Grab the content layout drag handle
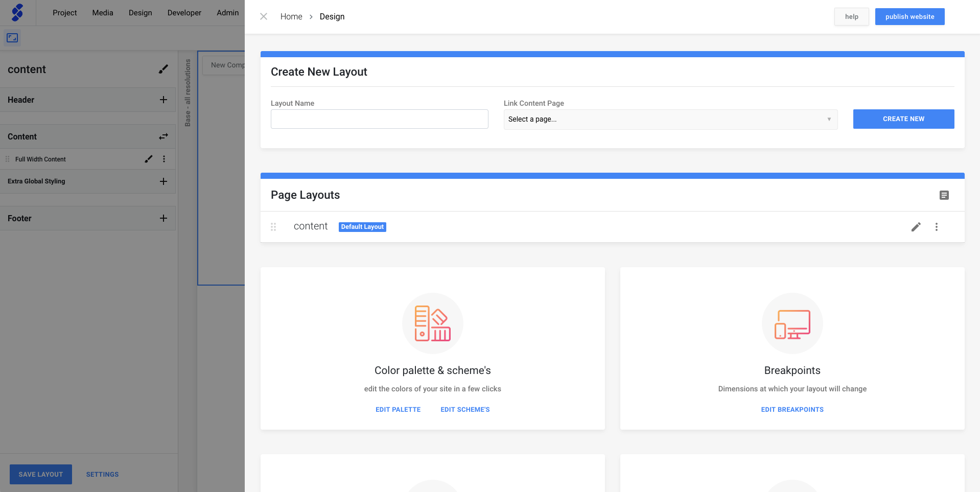 [x=273, y=227]
